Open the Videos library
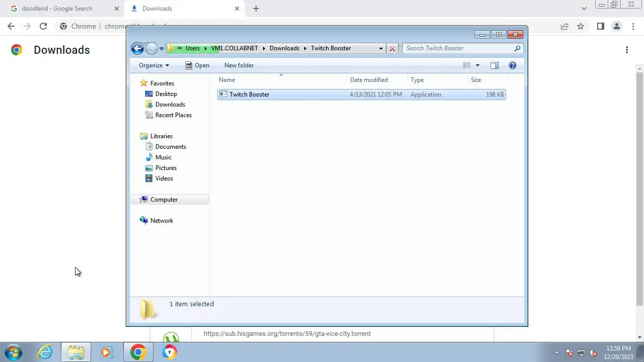The image size is (644, 362). click(x=164, y=178)
